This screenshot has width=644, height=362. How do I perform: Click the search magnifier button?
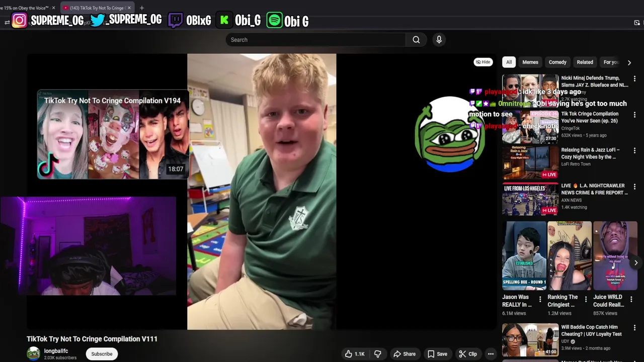(416, 40)
